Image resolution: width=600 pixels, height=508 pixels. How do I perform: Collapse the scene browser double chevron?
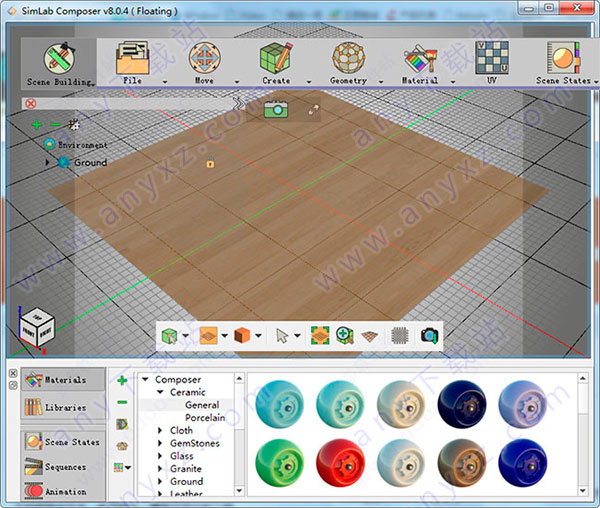238,104
